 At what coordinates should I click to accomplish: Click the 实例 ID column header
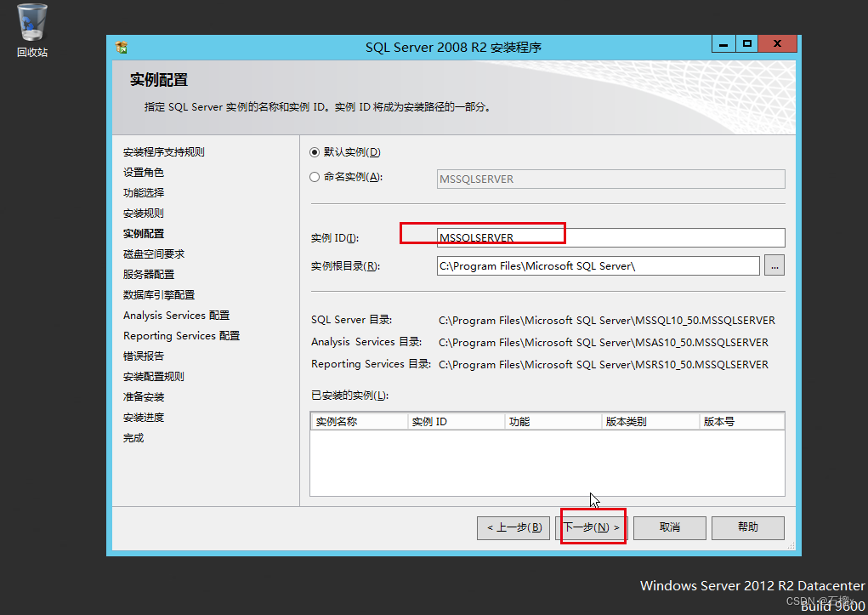click(457, 422)
